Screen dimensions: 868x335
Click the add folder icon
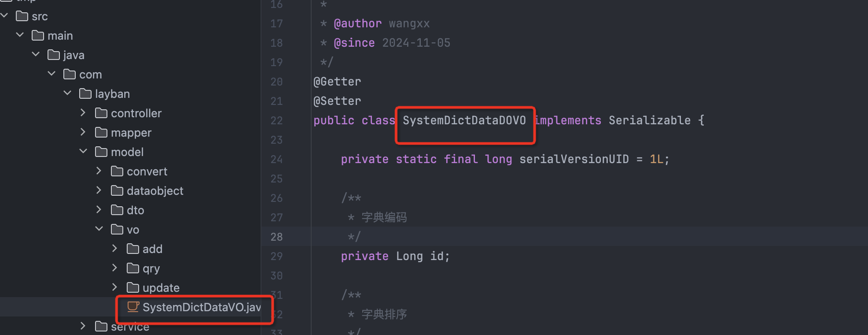click(133, 249)
